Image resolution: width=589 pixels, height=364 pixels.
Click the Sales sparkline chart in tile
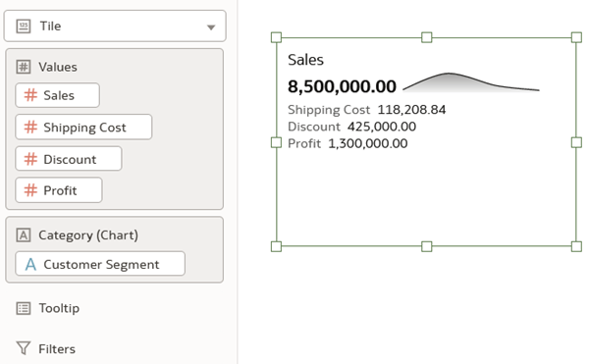coord(471,82)
